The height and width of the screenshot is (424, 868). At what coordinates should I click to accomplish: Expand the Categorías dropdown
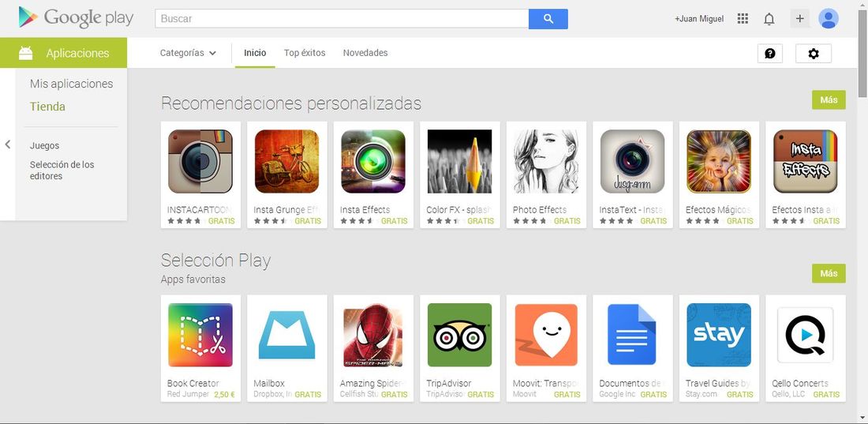[x=188, y=53]
